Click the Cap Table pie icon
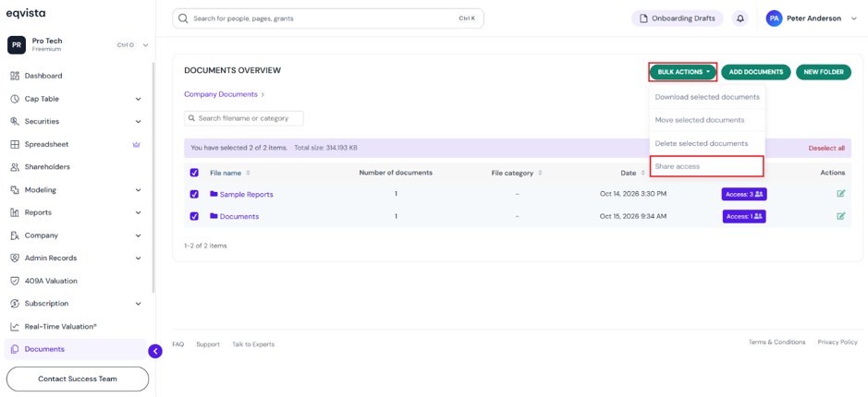 coord(15,99)
